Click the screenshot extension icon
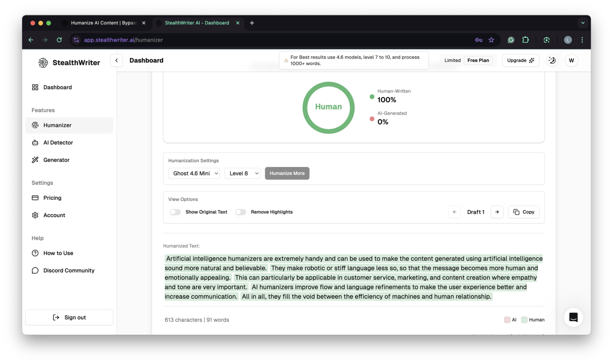Screen dimensions: 613x364 click(x=547, y=40)
